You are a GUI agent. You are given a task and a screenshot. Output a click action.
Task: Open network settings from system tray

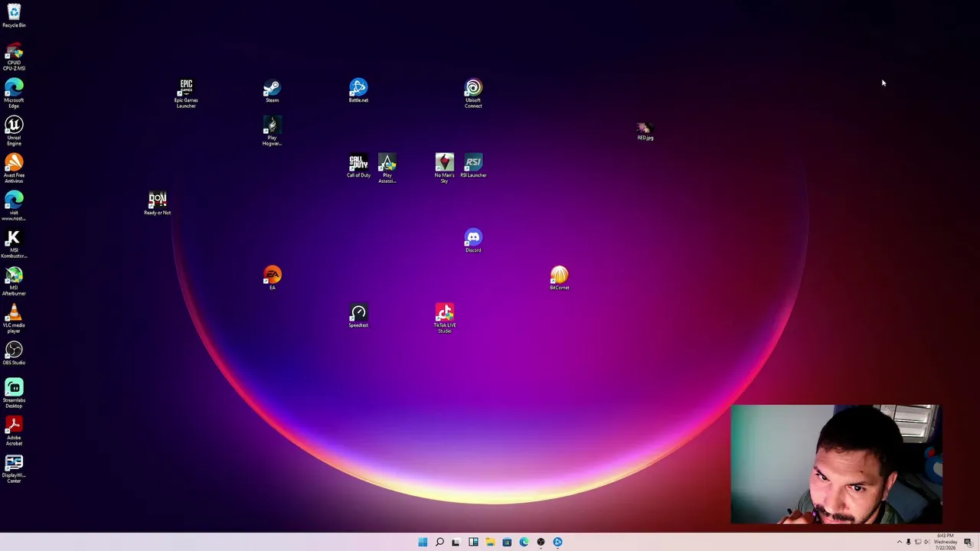[x=918, y=542]
